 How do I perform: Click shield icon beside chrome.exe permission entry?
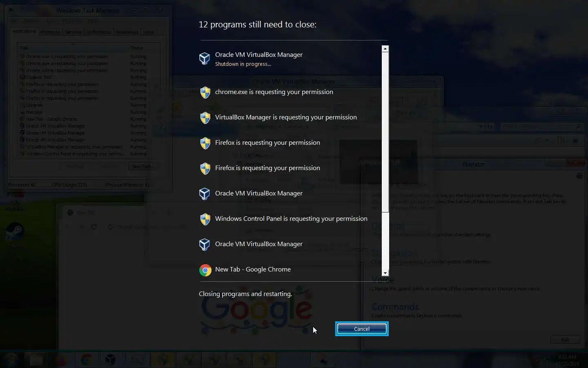click(205, 92)
